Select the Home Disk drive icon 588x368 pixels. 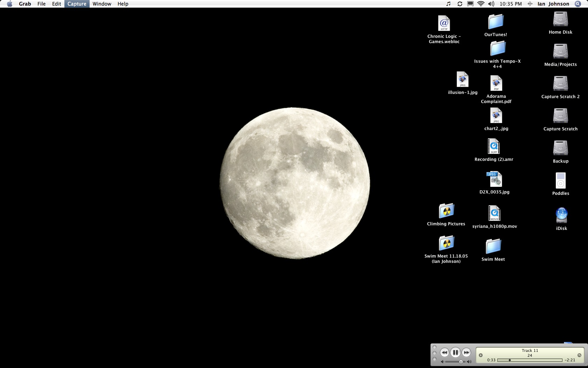(x=560, y=19)
